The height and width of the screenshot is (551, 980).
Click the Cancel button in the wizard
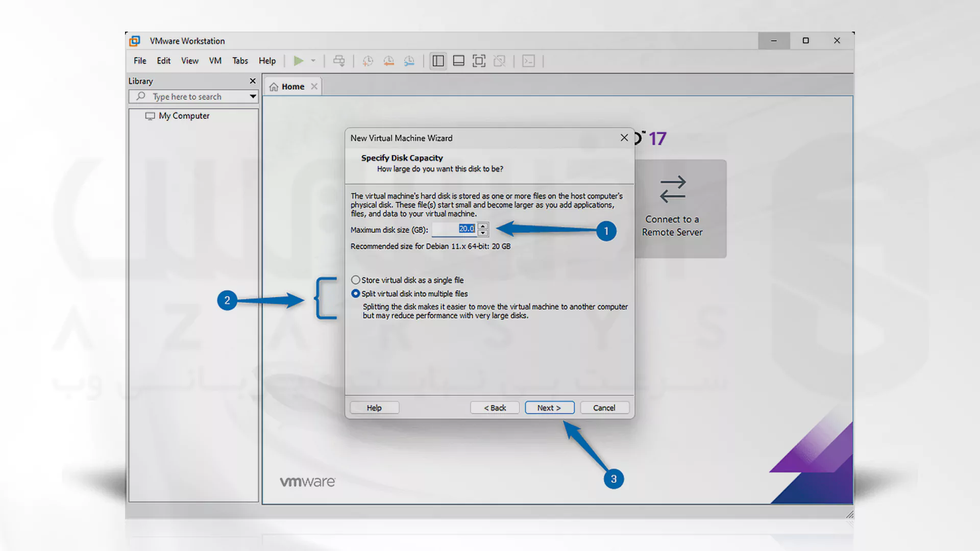tap(604, 408)
